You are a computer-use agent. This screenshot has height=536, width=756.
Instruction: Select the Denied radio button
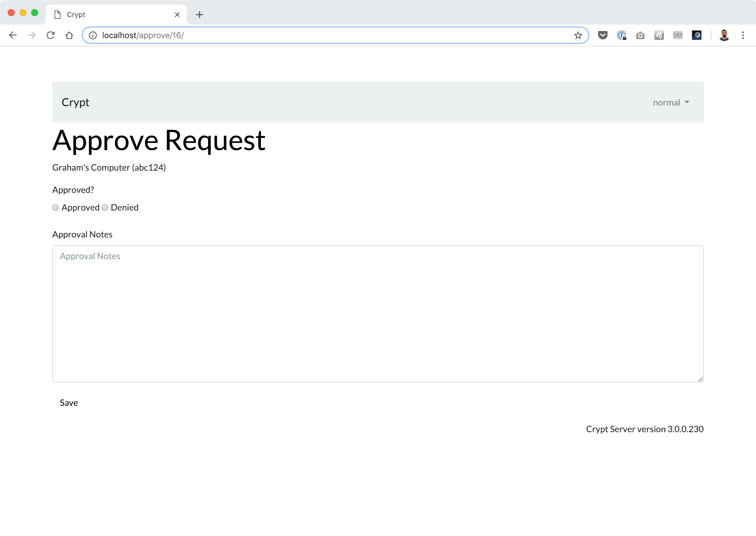click(105, 208)
